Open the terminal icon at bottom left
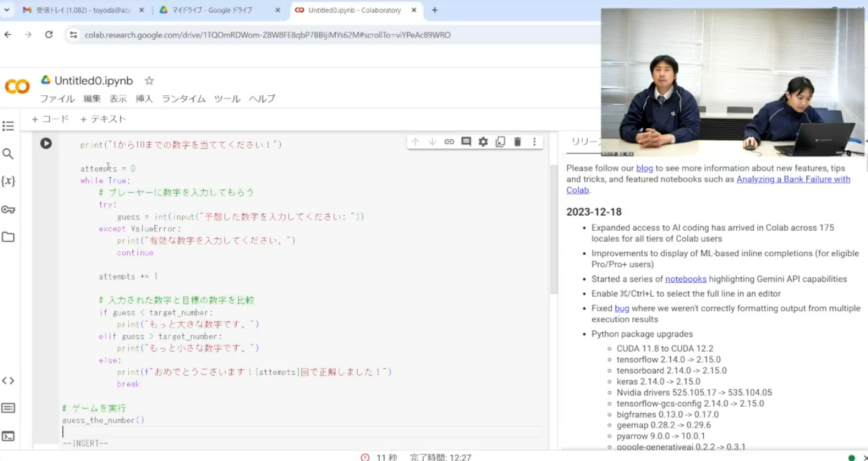Viewport: 868px width, 461px height. [x=8, y=436]
